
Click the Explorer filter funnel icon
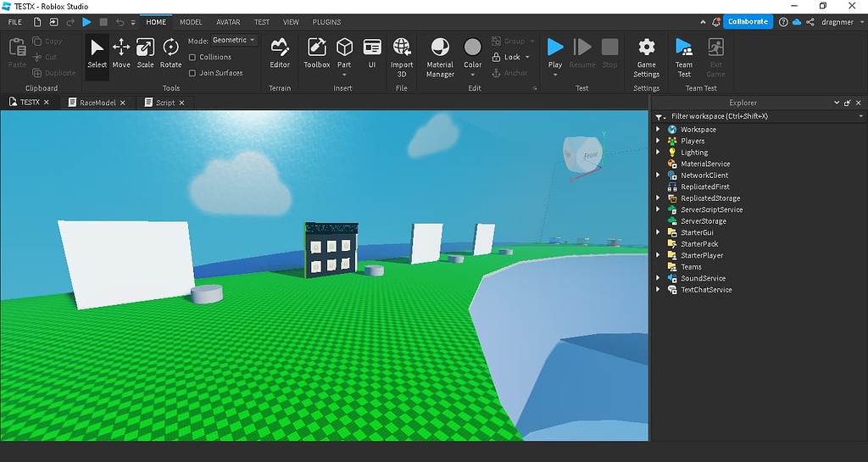click(x=659, y=117)
